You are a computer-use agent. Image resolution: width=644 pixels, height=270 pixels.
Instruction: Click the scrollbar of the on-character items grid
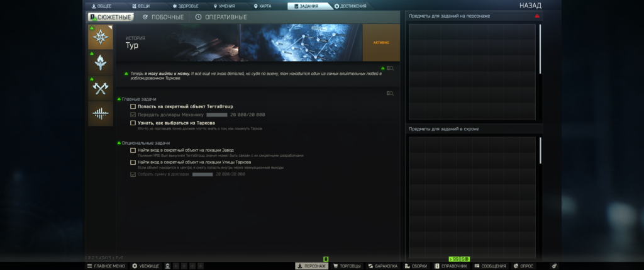pos(540,50)
